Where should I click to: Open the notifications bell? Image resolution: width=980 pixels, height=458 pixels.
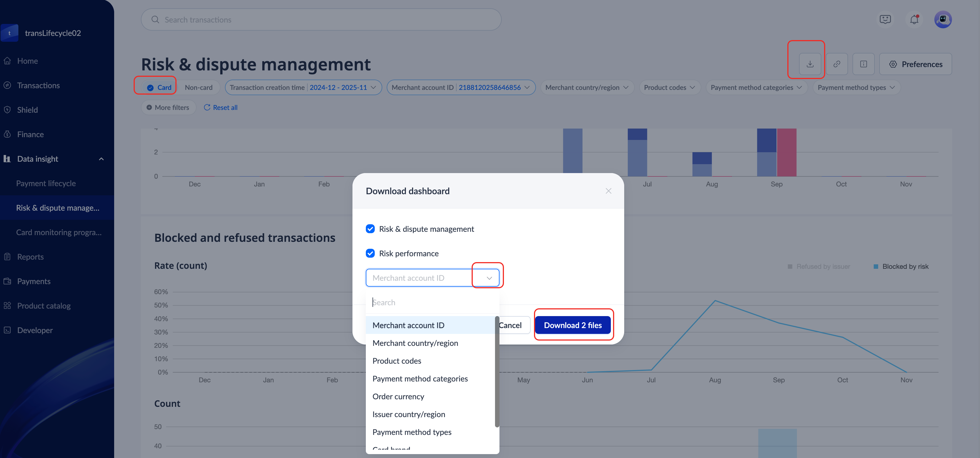tap(914, 19)
